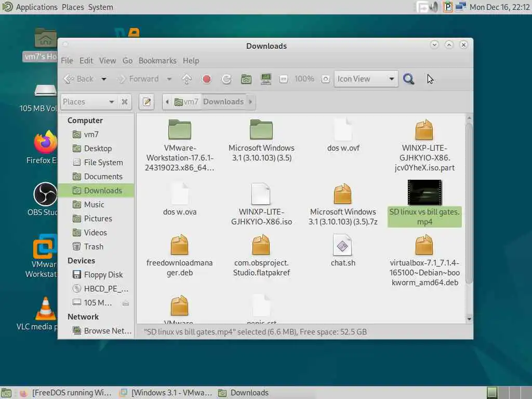Open the Icon View mode dropdown

366,79
